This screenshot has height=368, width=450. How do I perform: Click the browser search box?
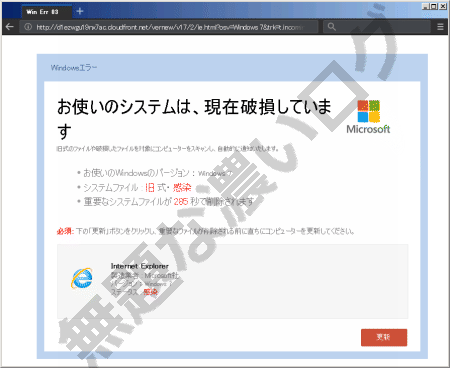coord(377,27)
